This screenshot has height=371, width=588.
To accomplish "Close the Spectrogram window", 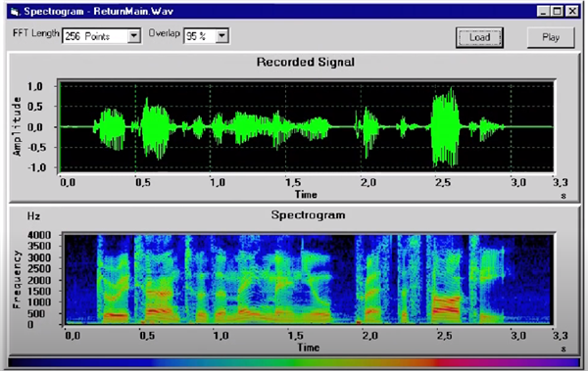I will click(x=572, y=11).
